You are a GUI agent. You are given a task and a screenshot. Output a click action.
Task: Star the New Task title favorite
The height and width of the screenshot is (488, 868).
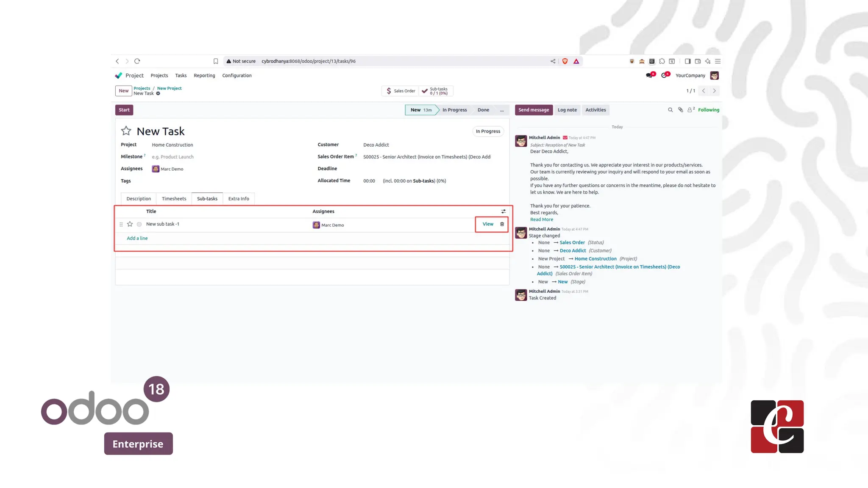click(x=126, y=130)
